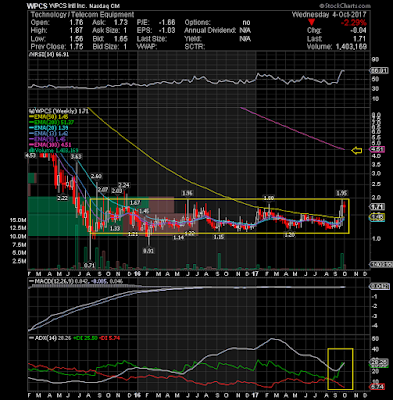393x400 pixels.
Task: Click the magenta 4.51 EMA price tag
Action: coord(376,150)
